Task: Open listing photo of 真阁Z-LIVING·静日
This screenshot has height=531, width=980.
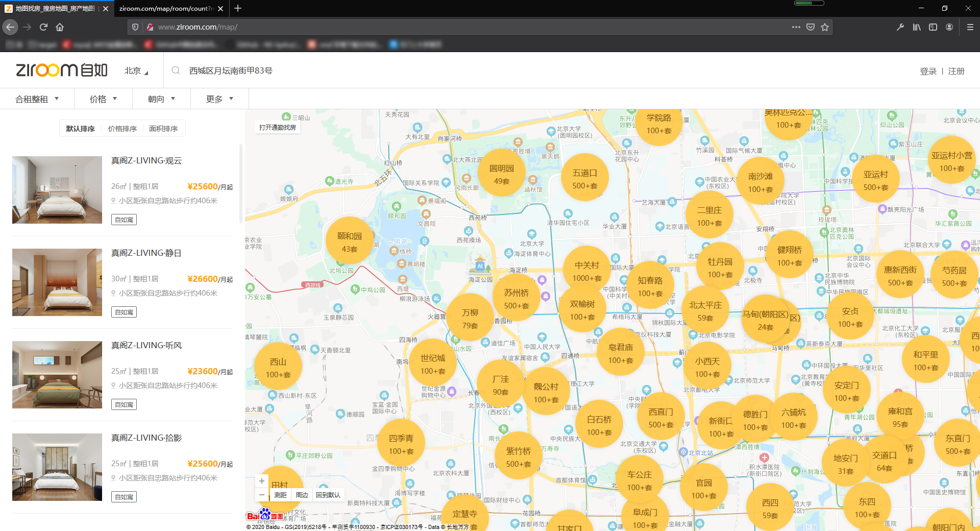Action: click(57, 282)
